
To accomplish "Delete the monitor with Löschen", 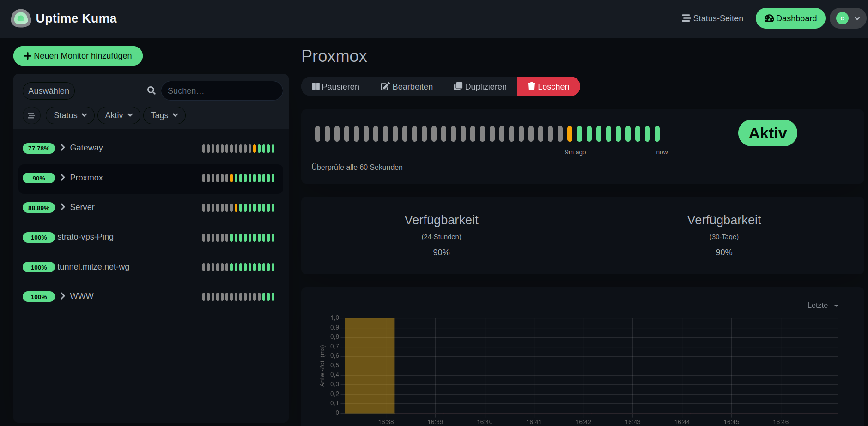I will click(548, 86).
